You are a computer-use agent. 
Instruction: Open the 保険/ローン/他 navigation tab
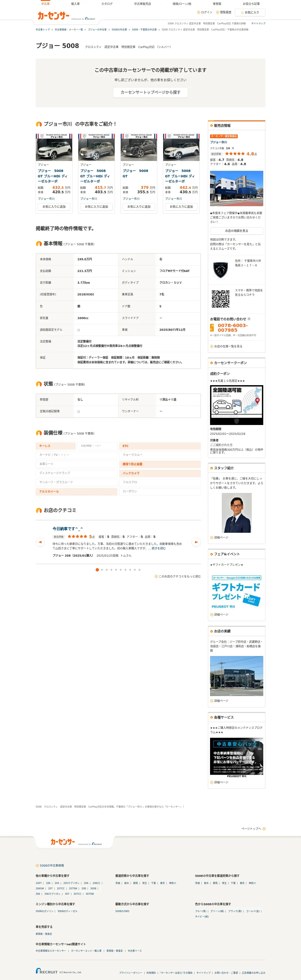click(x=182, y=4)
